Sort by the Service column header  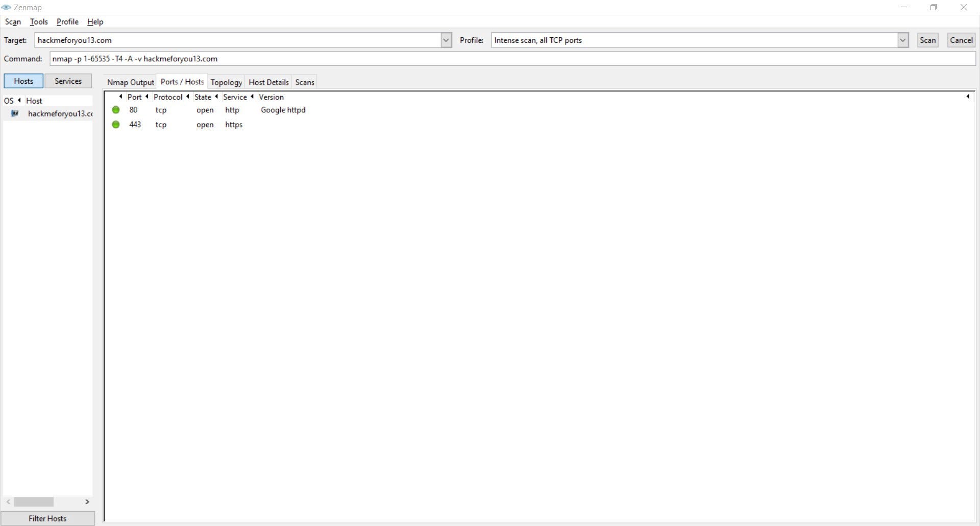(235, 97)
